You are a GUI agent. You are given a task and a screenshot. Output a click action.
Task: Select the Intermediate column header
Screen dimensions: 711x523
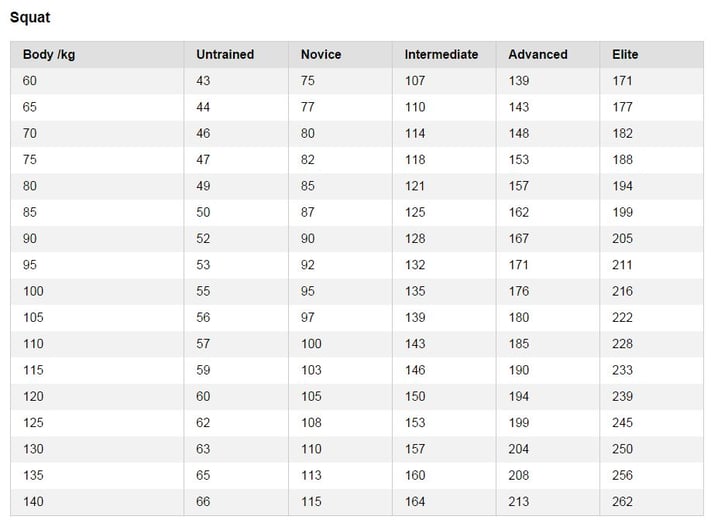(x=441, y=54)
